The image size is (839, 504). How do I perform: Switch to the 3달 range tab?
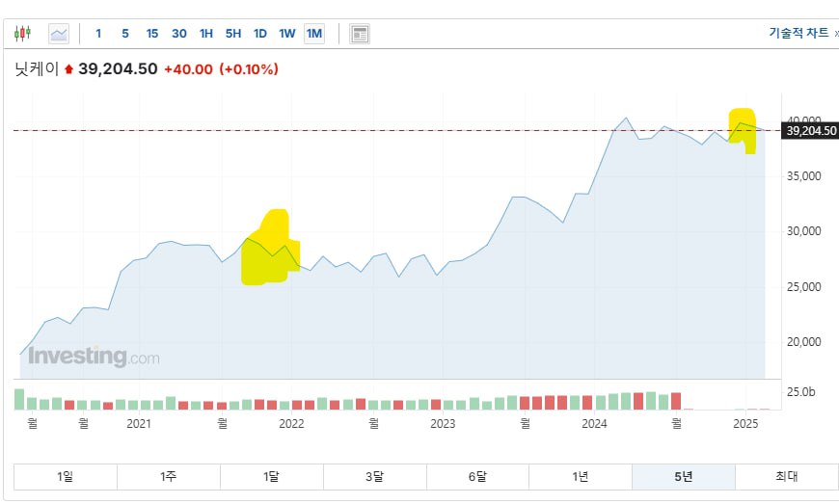374,476
